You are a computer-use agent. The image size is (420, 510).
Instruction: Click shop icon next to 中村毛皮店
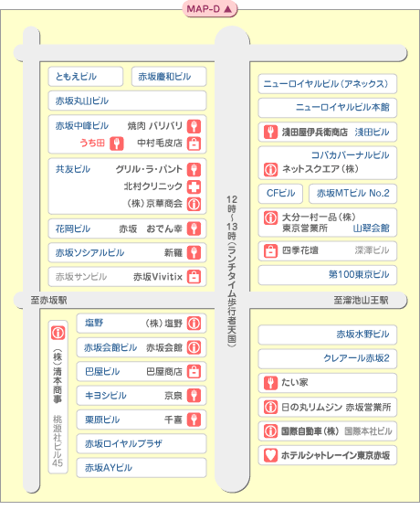194,143
